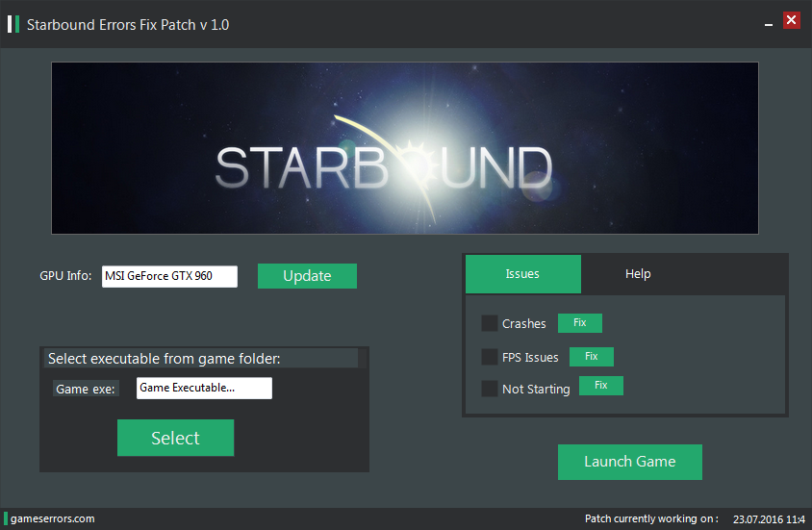Tick the Crashes checkbox
The height and width of the screenshot is (530, 812).
click(490, 323)
